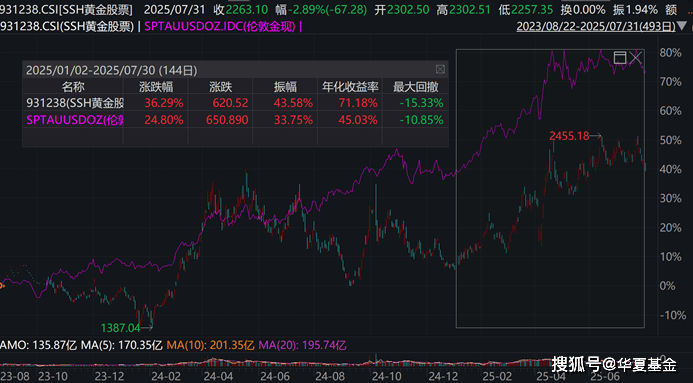This screenshot has height=383, width=693.
Task: Click the 高 2302.51 high price
Action: pos(464,9)
